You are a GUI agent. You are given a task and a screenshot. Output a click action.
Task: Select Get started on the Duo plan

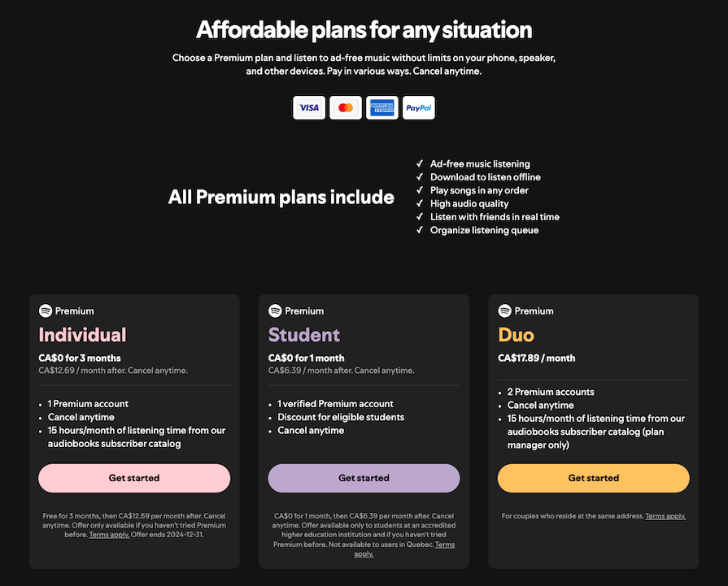pyautogui.click(x=593, y=478)
